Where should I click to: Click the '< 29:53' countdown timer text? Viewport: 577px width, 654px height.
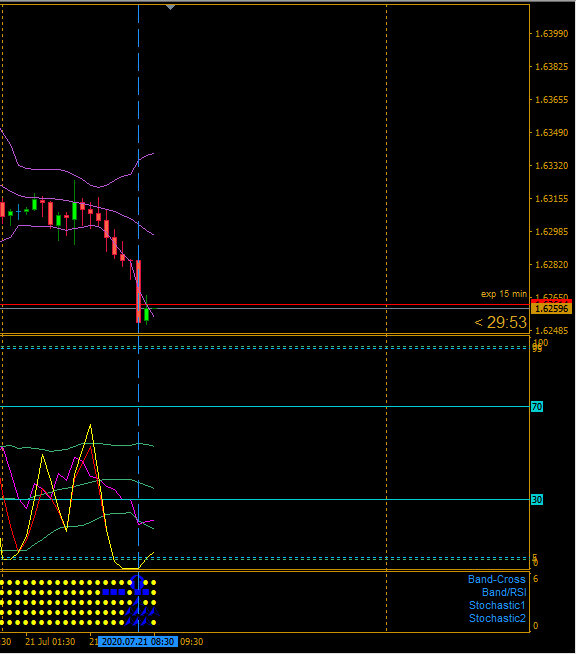tap(501, 322)
